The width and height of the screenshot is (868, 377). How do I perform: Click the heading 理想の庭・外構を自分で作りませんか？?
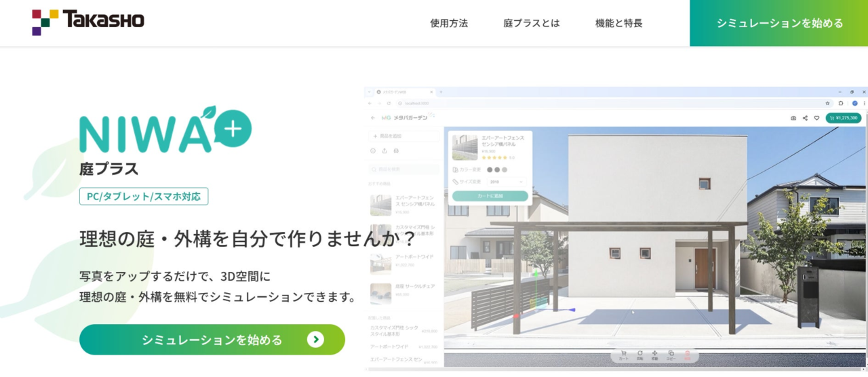248,239
